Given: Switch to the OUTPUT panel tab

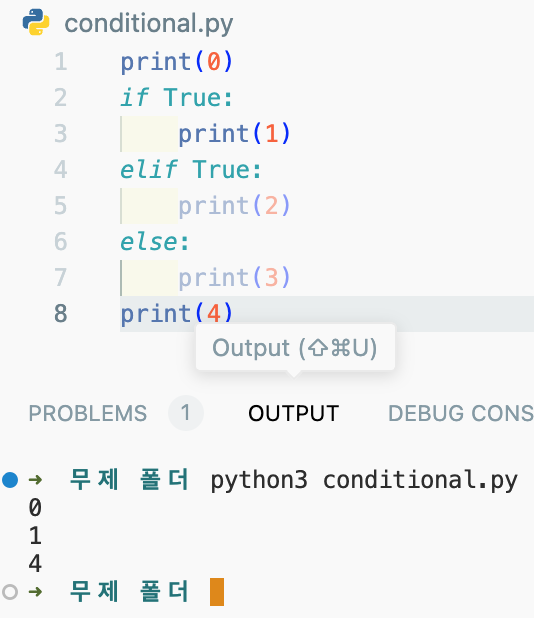Looking at the screenshot, I should pyautogui.click(x=294, y=413).
